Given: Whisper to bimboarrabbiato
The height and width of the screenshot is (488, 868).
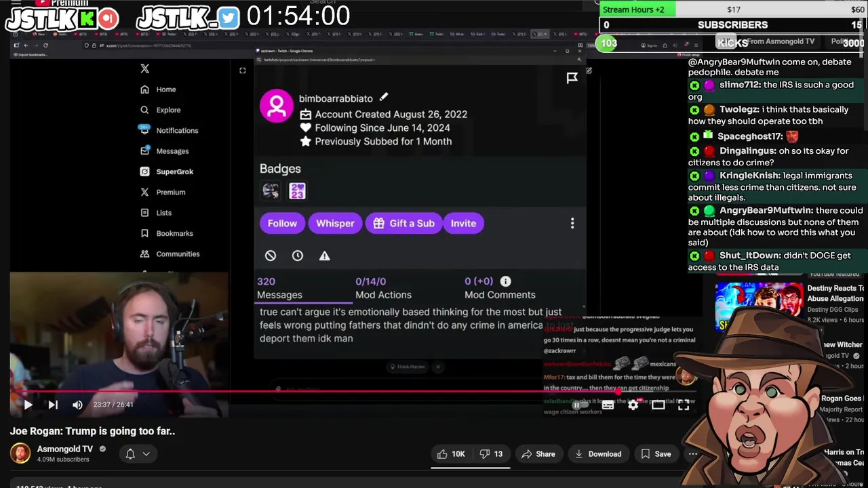Looking at the screenshot, I should click(335, 223).
